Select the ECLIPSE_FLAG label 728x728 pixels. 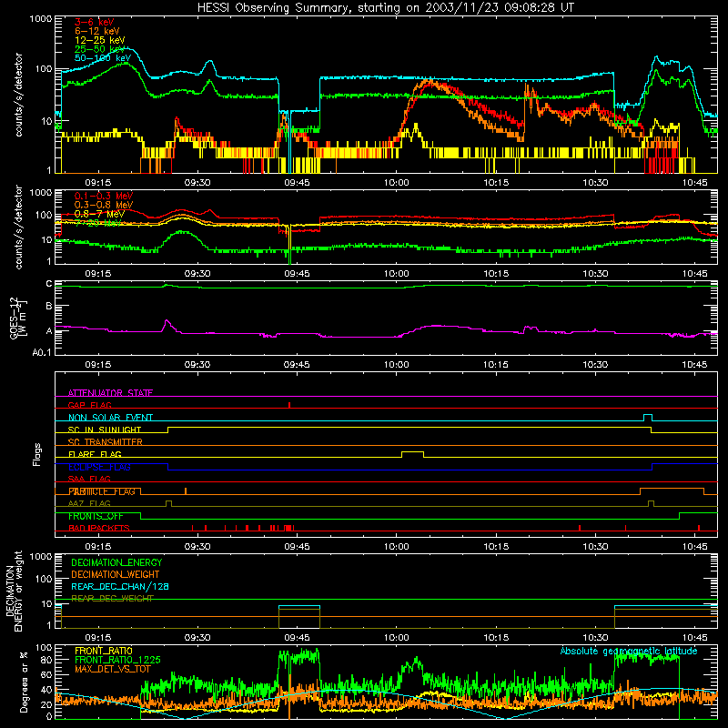click(99, 467)
